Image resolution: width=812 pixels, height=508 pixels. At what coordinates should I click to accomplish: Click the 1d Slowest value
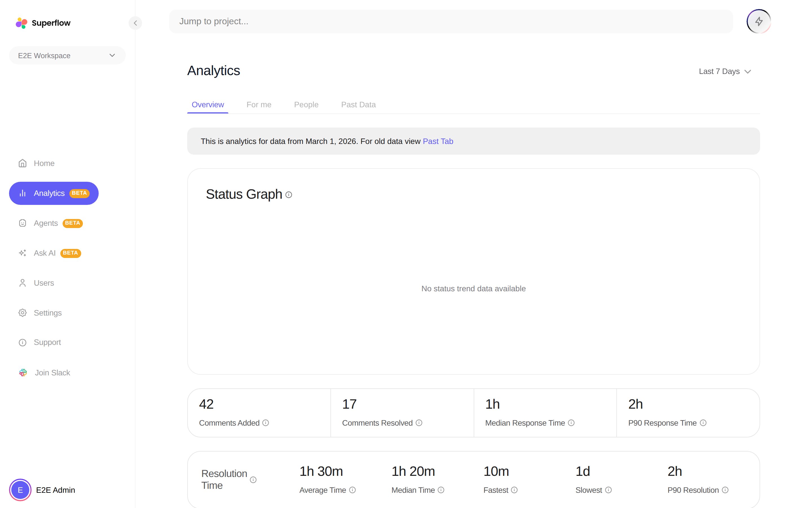coord(583,471)
